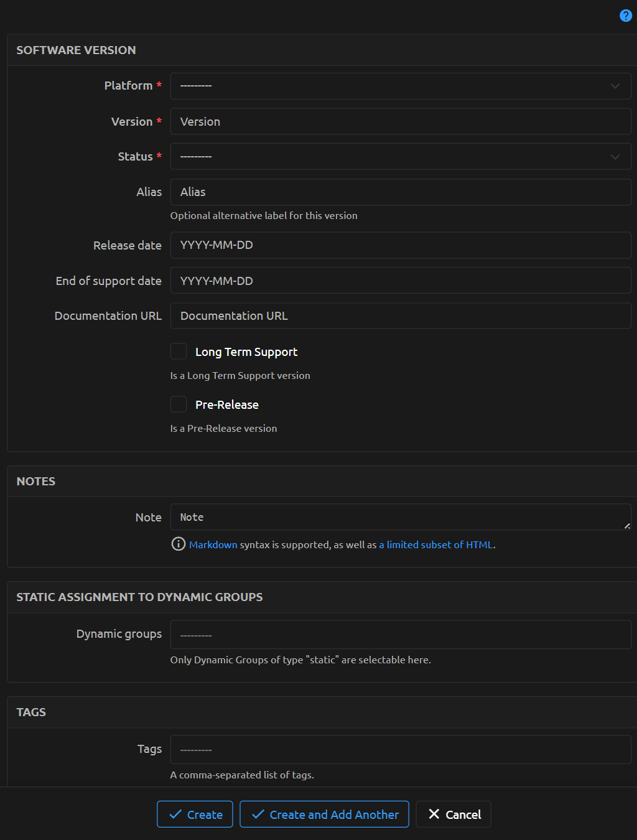Click the resize handle of Note textarea

(627, 526)
